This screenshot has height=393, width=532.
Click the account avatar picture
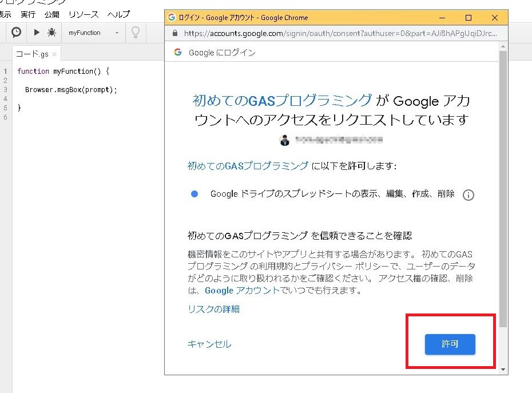pyautogui.click(x=284, y=139)
